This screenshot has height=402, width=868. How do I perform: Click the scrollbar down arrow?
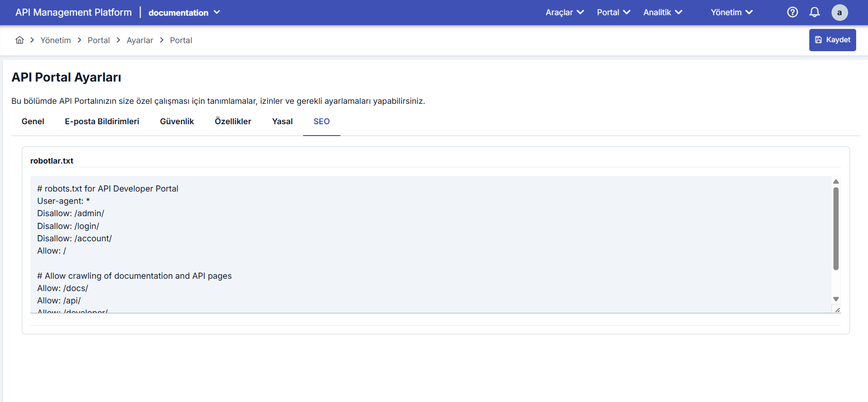[836, 299]
